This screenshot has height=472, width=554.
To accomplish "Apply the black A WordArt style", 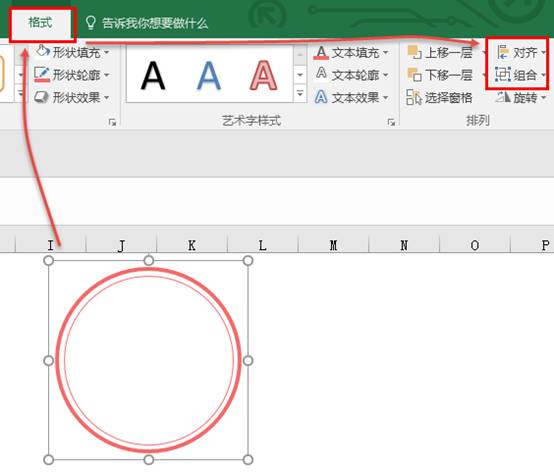I will coord(153,75).
